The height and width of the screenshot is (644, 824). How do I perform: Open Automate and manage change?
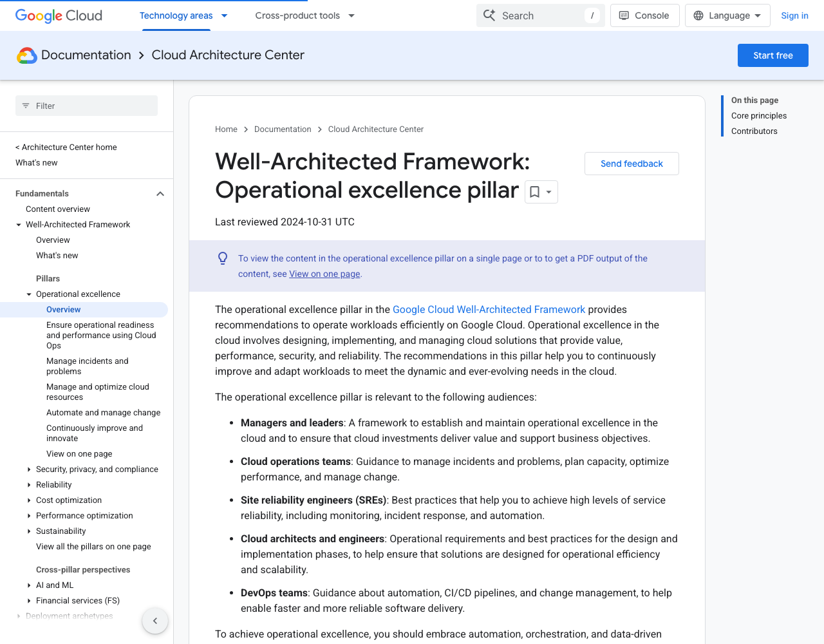point(104,413)
